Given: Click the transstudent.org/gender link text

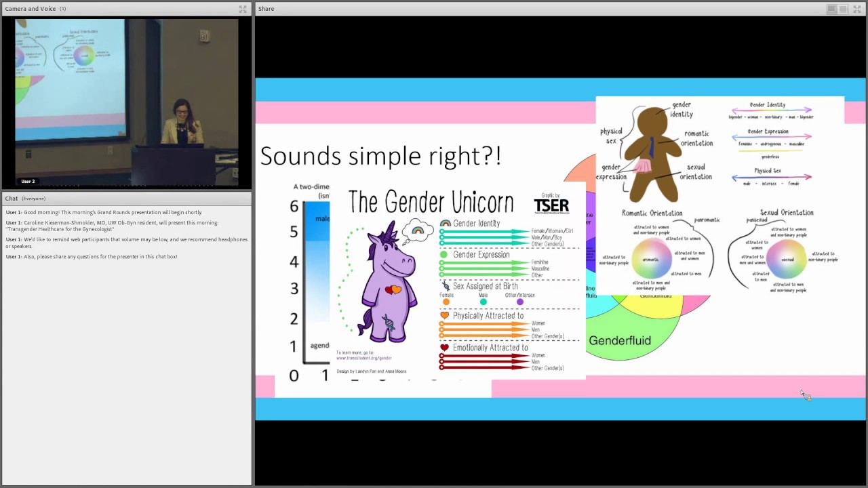Looking at the screenshot, I should (364, 358).
